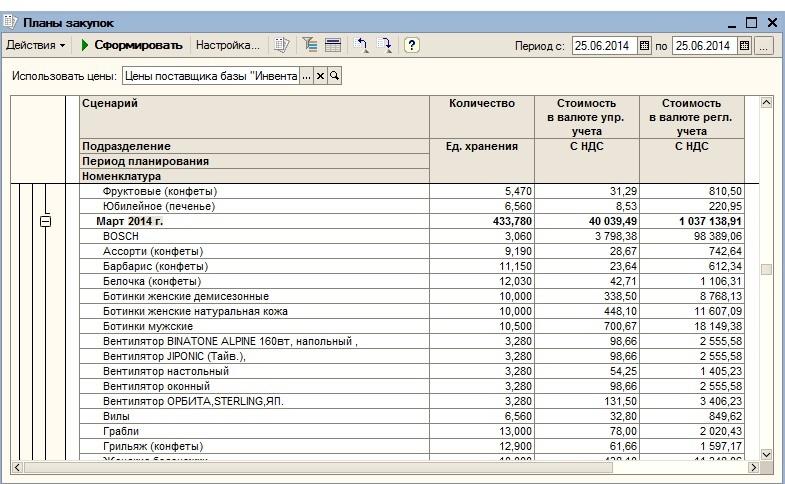Click the table header layout icon

click(x=333, y=45)
